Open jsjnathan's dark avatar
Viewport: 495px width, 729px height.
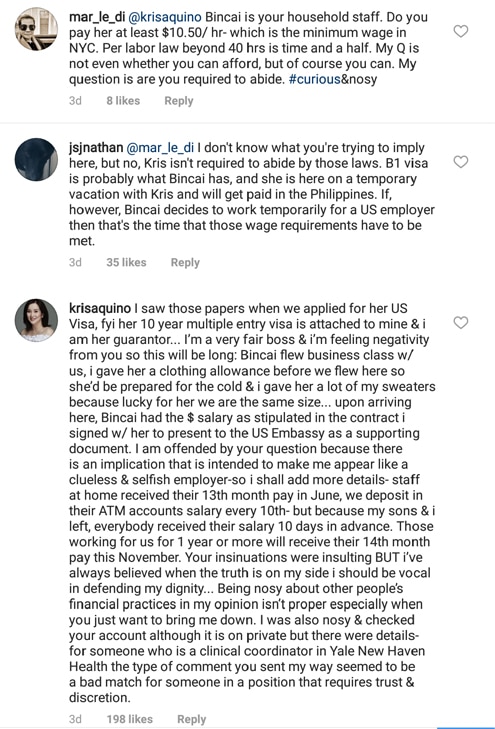coord(36,159)
